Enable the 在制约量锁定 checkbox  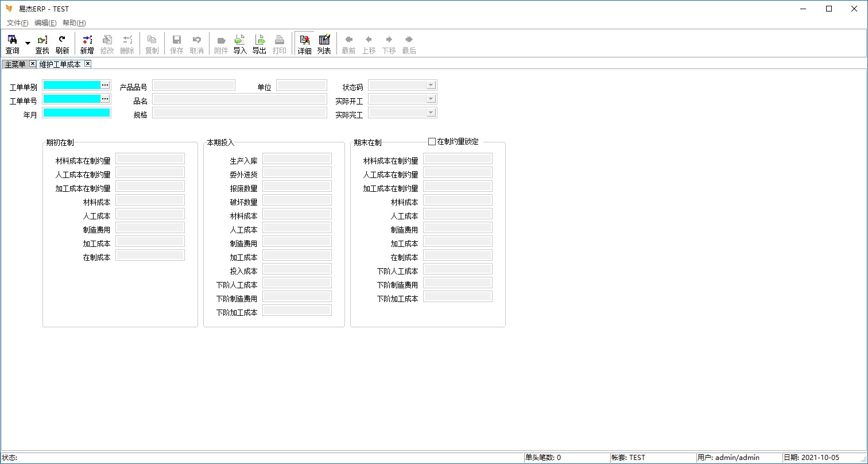click(x=432, y=142)
